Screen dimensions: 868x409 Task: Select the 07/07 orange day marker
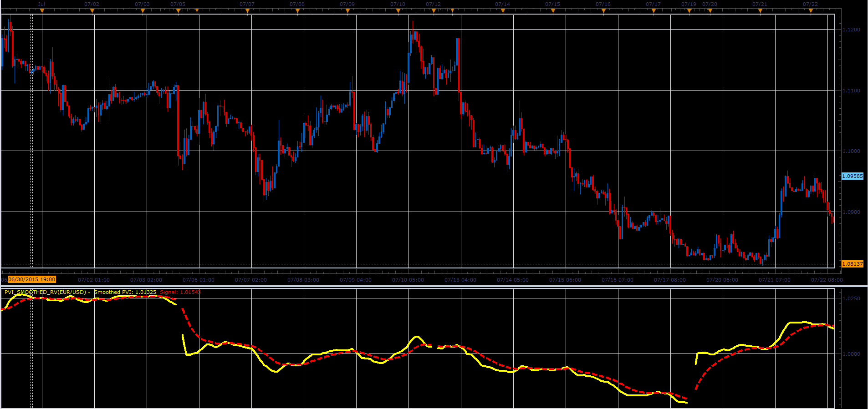click(247, 11)
